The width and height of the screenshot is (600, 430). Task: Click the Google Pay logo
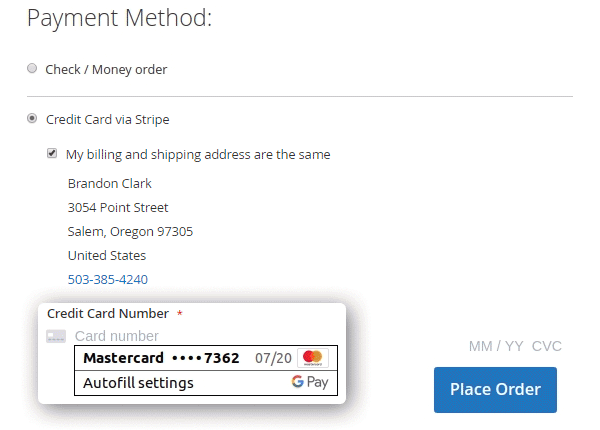tap(310, 383)
